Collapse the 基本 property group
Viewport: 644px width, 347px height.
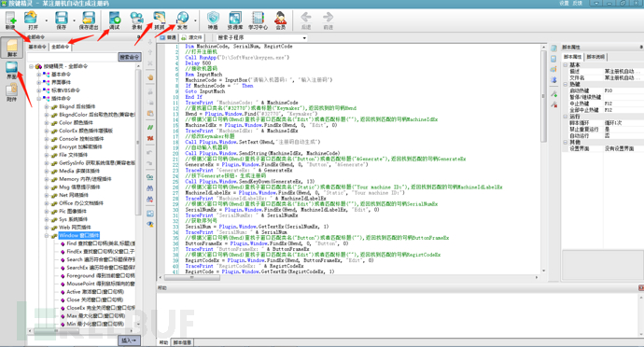[x=566, y=65]
